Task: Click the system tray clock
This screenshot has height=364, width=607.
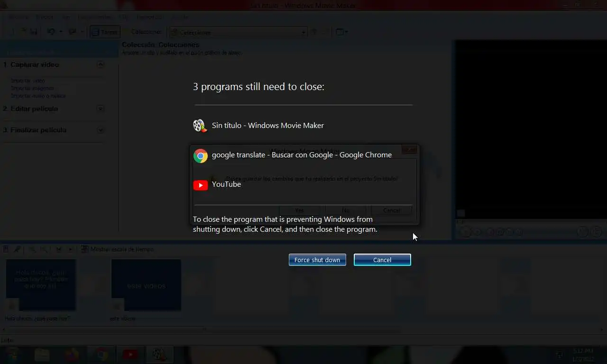Action: pyautogui.click(x=583, y=355)
